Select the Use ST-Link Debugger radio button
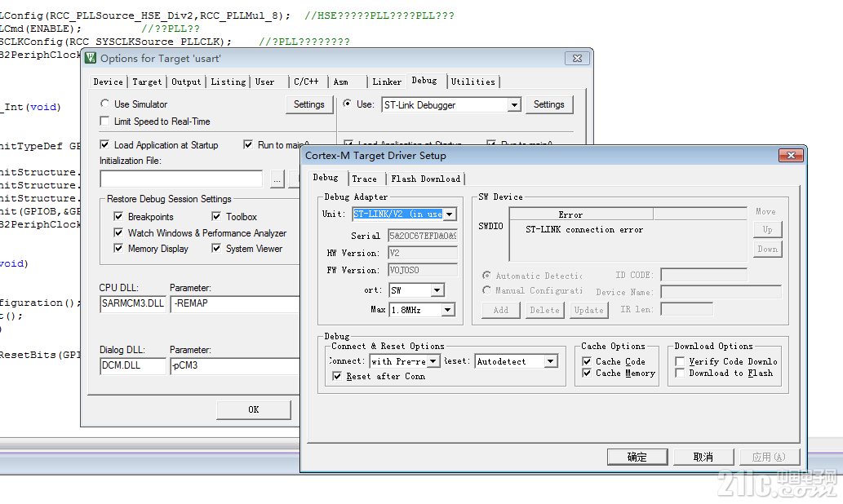The height and width of the screenshot is (504, 843). [x=348, y=104]
